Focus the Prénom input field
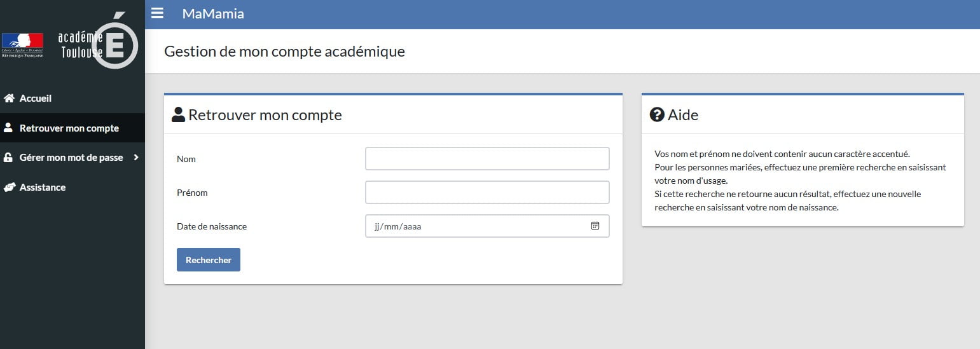This screenshot has width=980, height=349. click(x=487, y=192)
